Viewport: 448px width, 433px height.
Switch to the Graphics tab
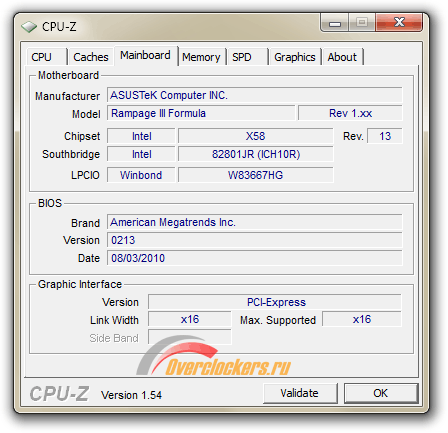[295, 57]
